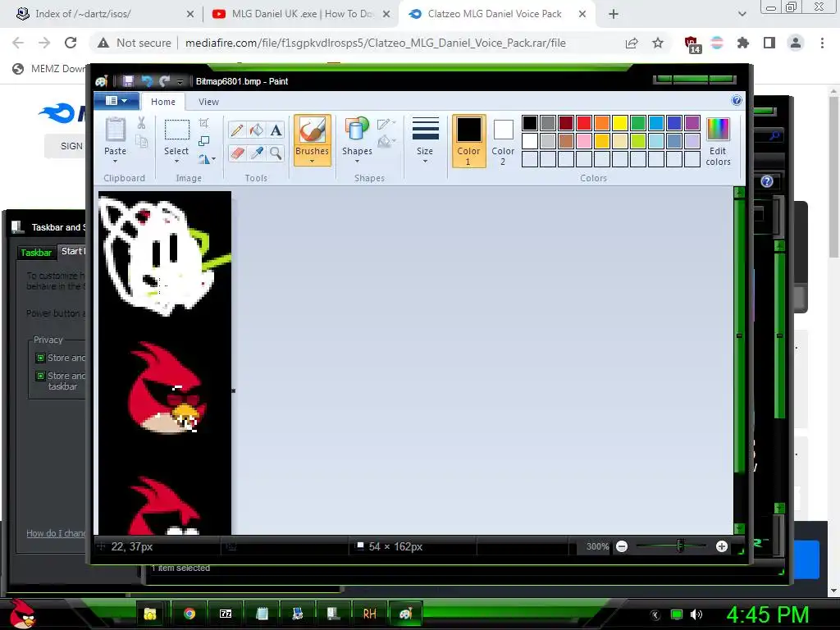Click the Paste clipboard icon
Viewport: 840px width, 630px height.
[x=115, y=130]
